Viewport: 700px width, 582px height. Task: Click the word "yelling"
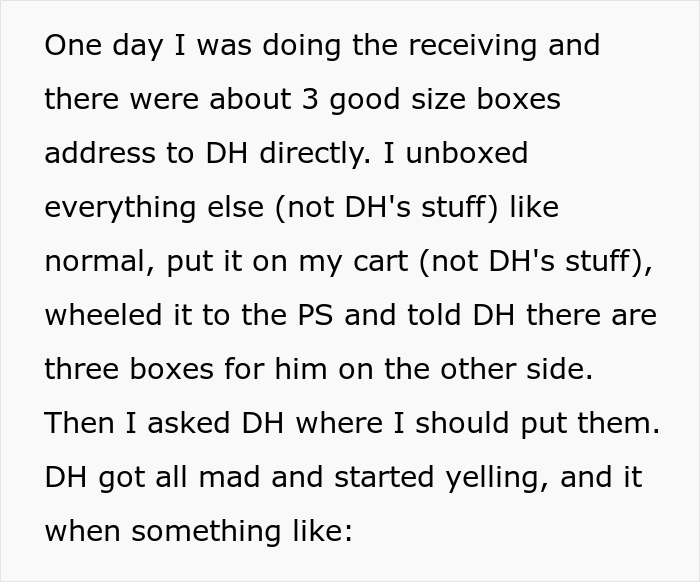click(485, 476)
